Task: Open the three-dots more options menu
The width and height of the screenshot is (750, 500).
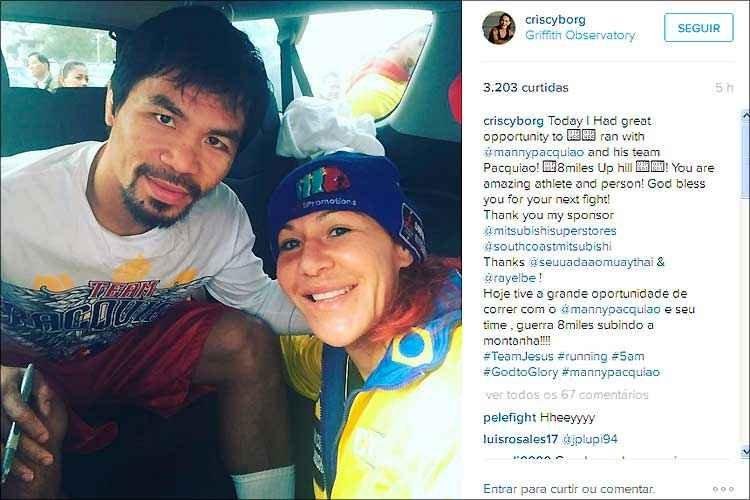Action: [723, 489]
